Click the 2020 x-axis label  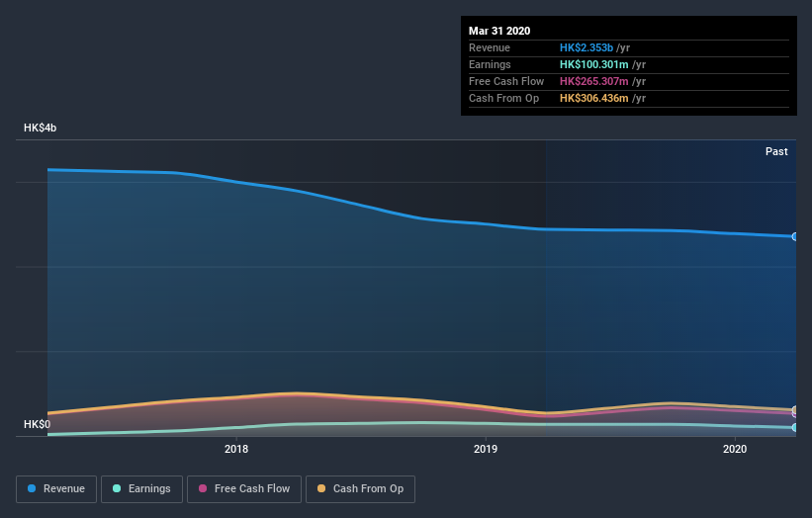click(735, 449)
